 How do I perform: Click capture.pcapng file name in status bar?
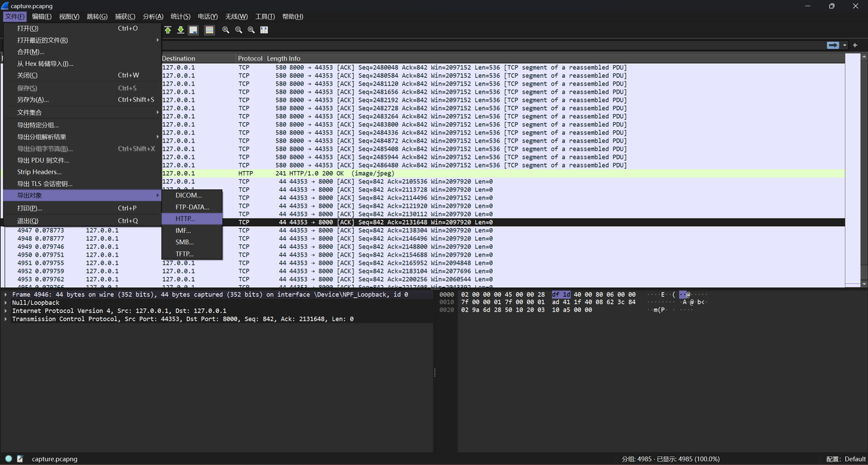tap(54, 459)
